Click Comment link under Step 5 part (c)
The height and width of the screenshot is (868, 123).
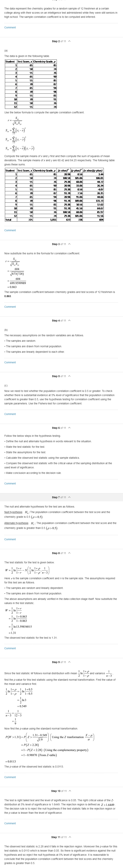[x=10, y=414]
